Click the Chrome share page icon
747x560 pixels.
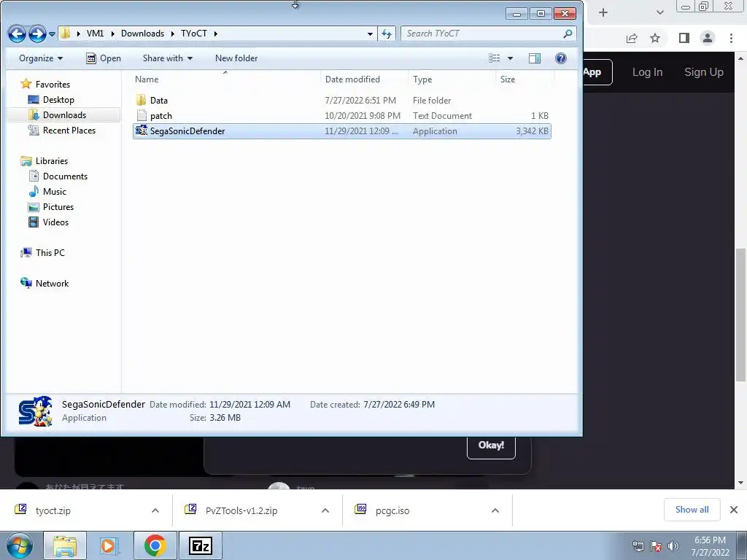632,38
